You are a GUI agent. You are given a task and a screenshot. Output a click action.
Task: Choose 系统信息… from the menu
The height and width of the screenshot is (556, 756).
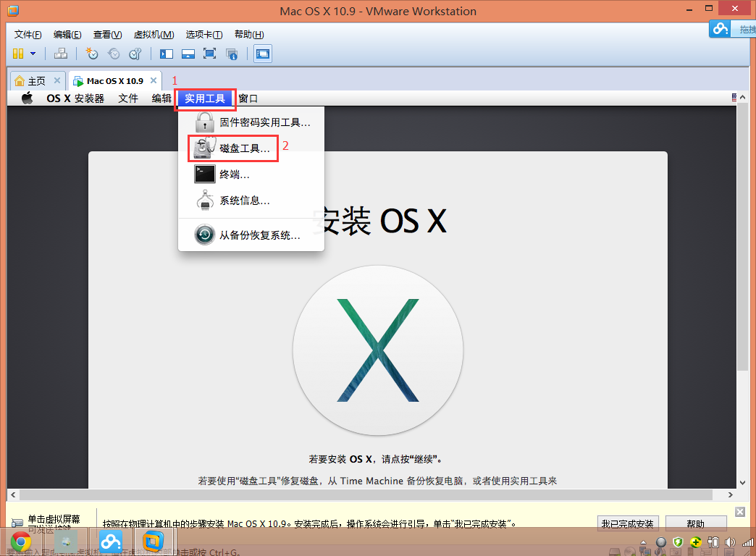point(251,201)
